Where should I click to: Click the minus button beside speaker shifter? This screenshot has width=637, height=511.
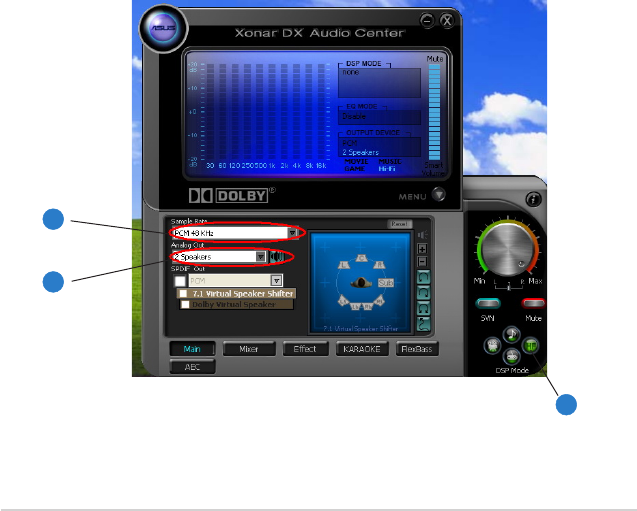pos(422,262)
